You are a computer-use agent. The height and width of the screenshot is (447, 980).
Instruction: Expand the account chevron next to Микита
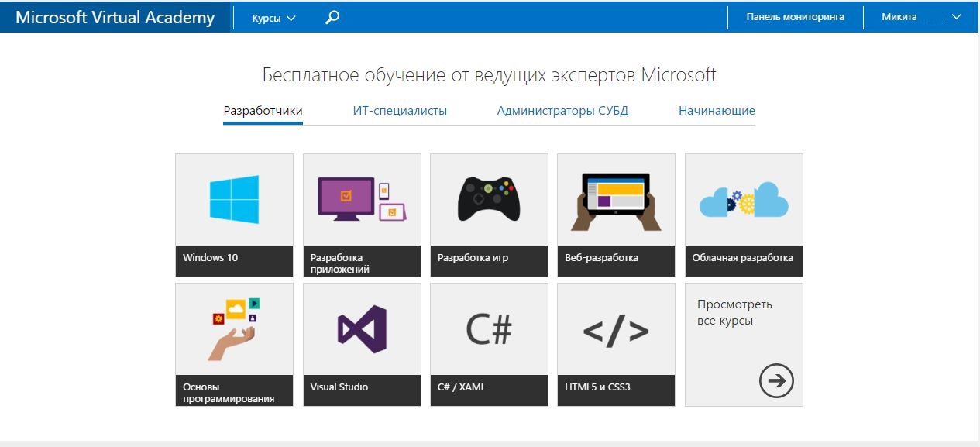[955, 17]
